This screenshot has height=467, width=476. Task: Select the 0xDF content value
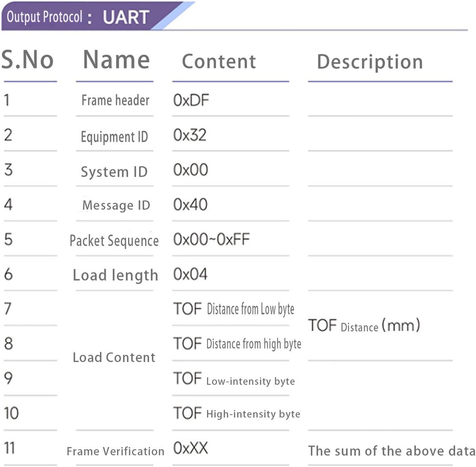(191, 100)
